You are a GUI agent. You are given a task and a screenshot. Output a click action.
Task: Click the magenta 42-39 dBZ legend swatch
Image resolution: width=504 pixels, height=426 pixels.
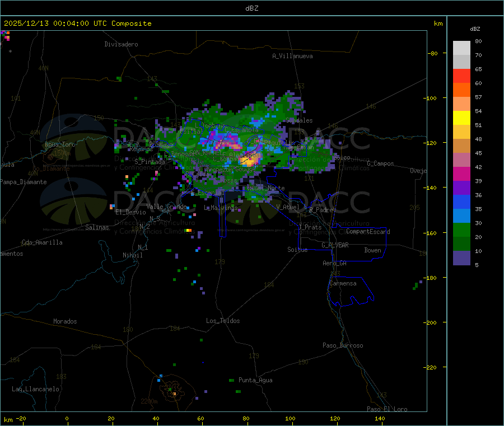coord(461,174)
